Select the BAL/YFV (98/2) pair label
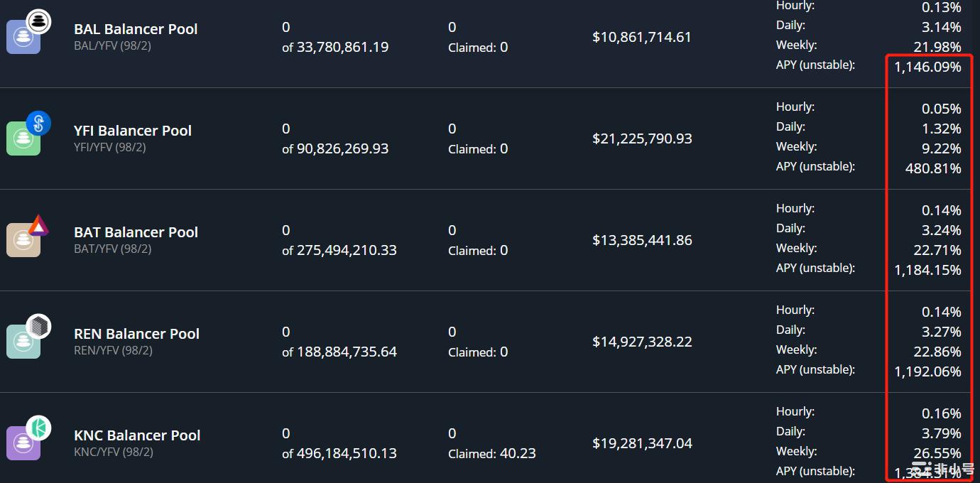 tap(112, 45)
